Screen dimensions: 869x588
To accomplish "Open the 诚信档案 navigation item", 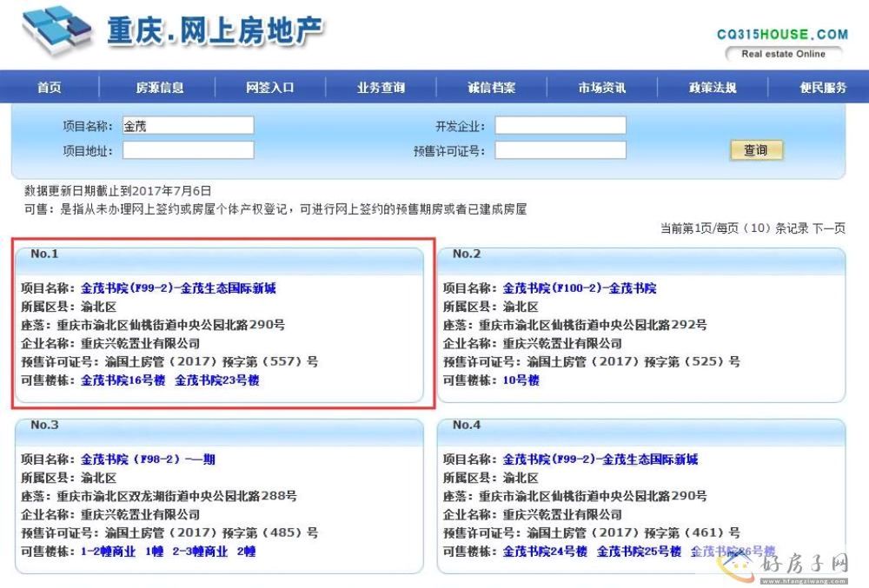I will [x=491, y=88].
